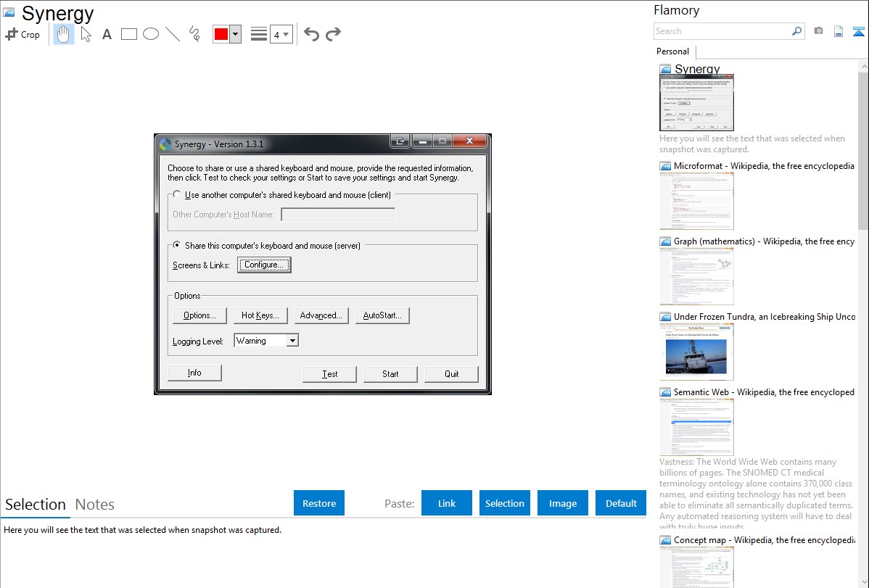Click the red color swatch
Image resolution: width=869 pixels, height=588 pixels.
tap(221, 34)
